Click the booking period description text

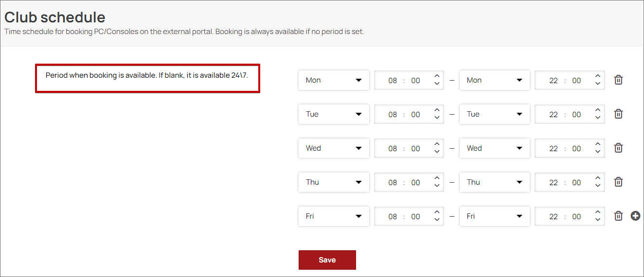tap(147, 76)
